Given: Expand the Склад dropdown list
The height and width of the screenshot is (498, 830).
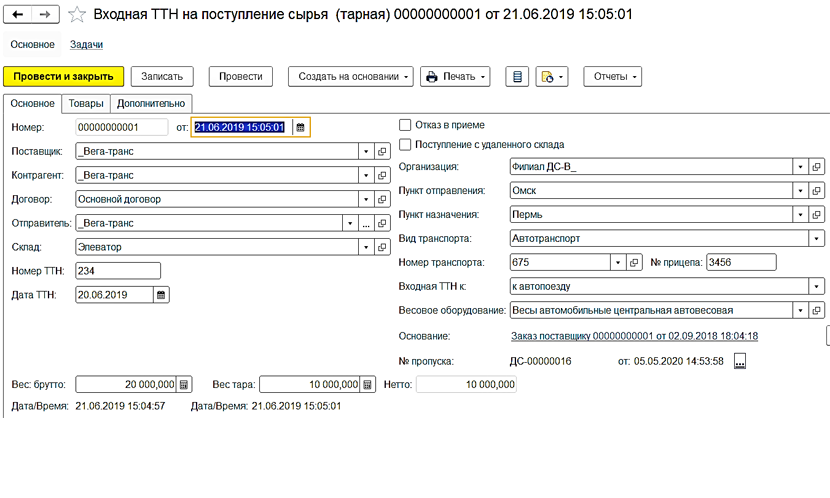Looking at the screenshot, I should (x=366, y=247).
